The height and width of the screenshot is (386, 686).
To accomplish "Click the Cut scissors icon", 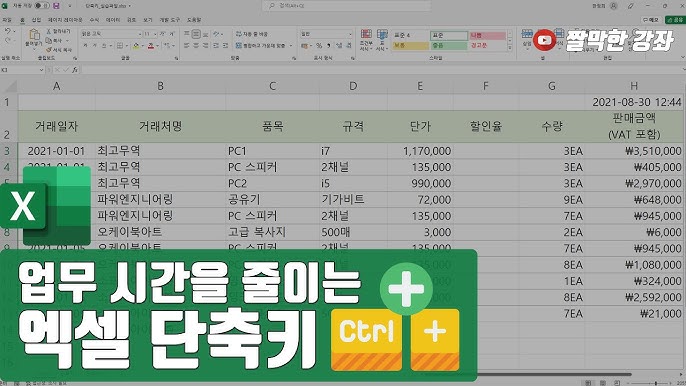I will coord(49,32).
